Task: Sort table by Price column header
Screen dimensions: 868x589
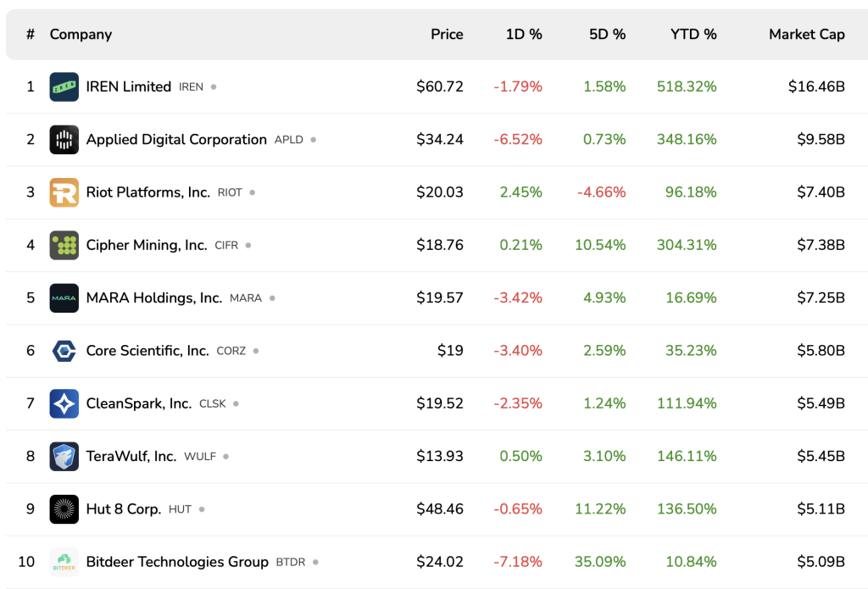Action: 447,35
